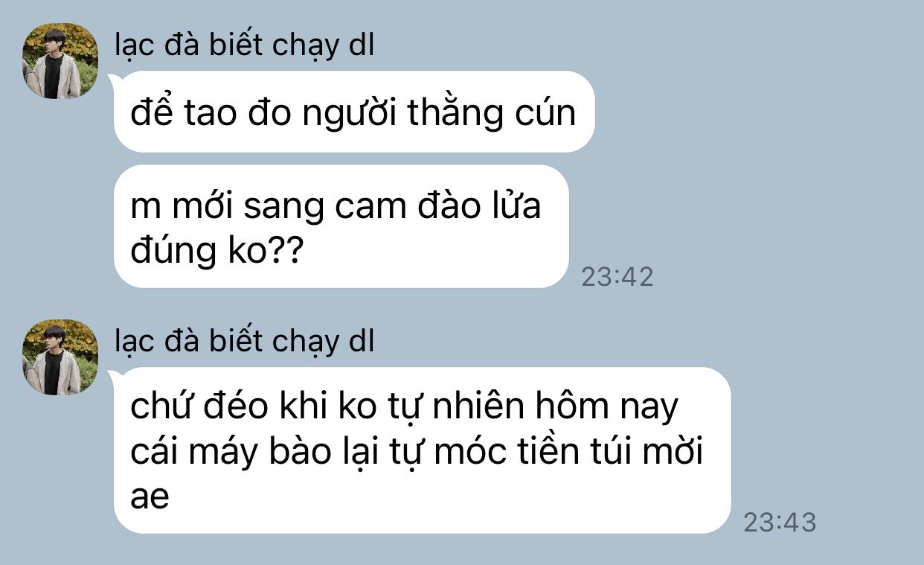Select the bubble starting "chứ đéo khi ko"
This screenshot has width=924, height=565.
[422, 450]
